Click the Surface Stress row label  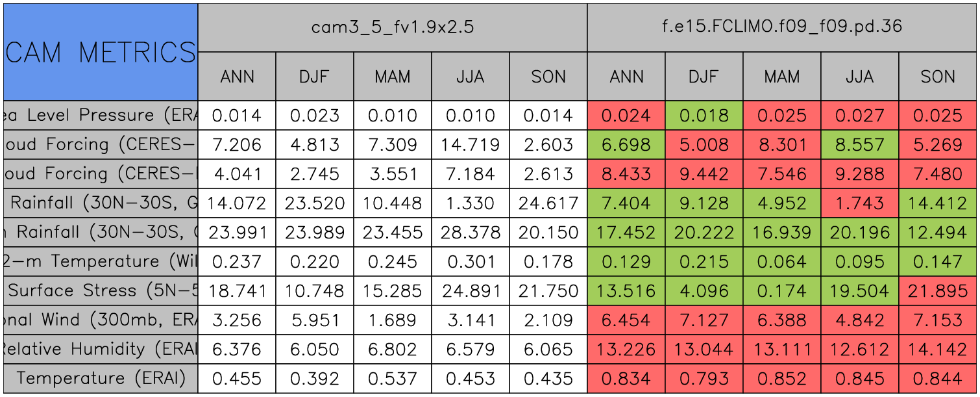coord(101,291)
